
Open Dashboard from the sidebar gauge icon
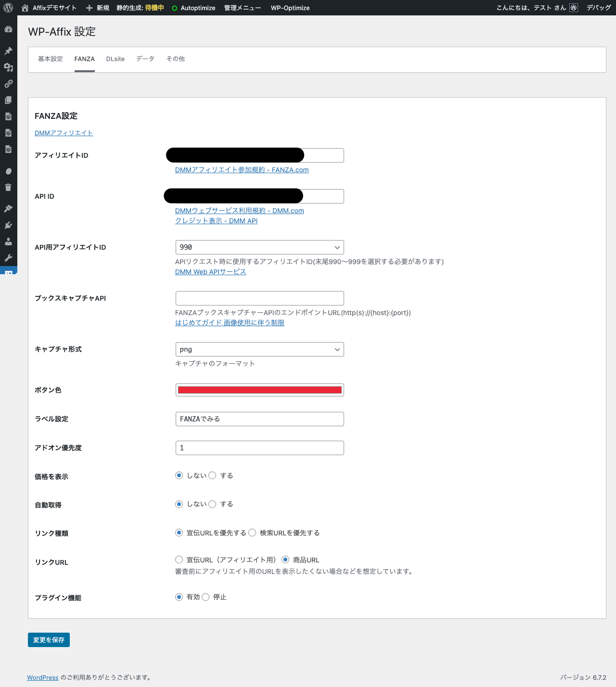coord(8,29)
